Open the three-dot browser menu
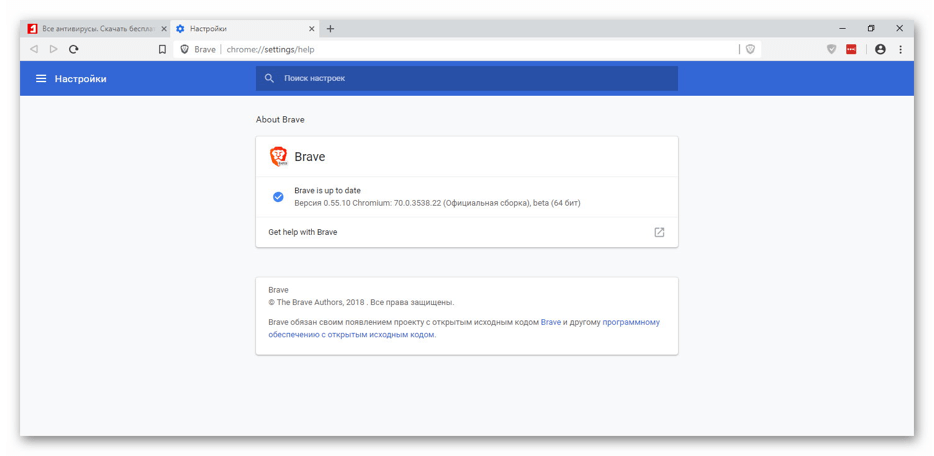 pos(900,49)
